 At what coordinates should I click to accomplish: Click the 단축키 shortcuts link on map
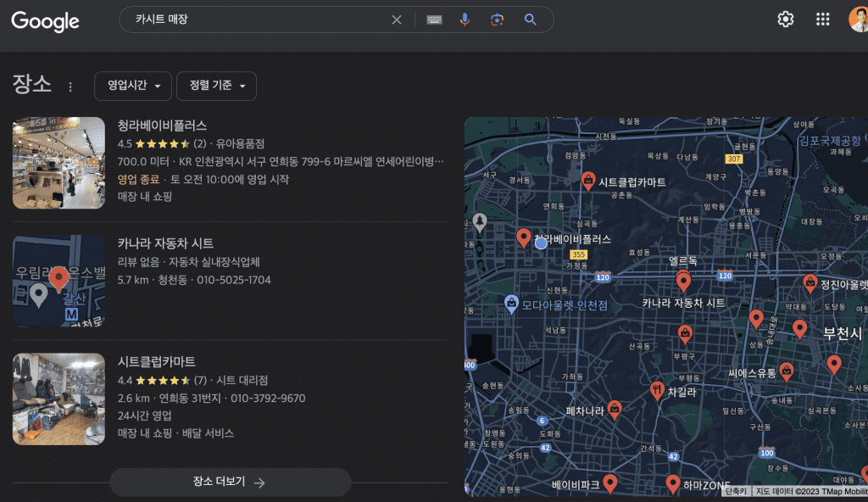[736, 491]
